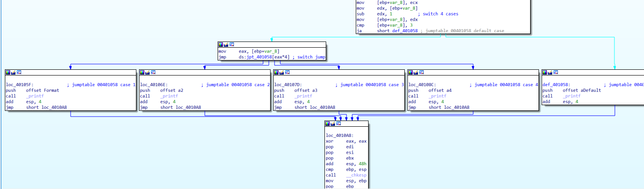Screen dimensions: 644x189
Task: Click 'short def_401058' target in top block
Action: pos(398,31)
